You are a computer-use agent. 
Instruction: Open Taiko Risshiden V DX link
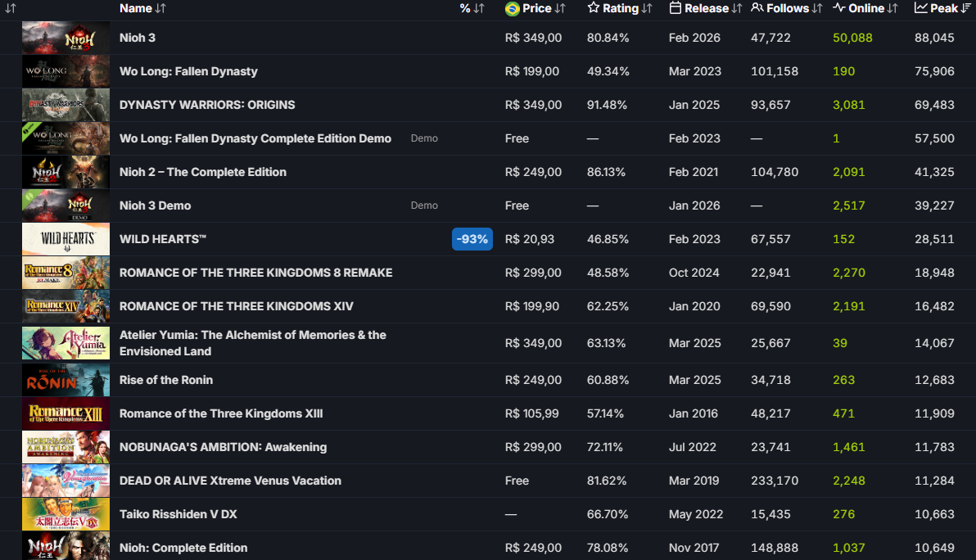coord(178,514)
